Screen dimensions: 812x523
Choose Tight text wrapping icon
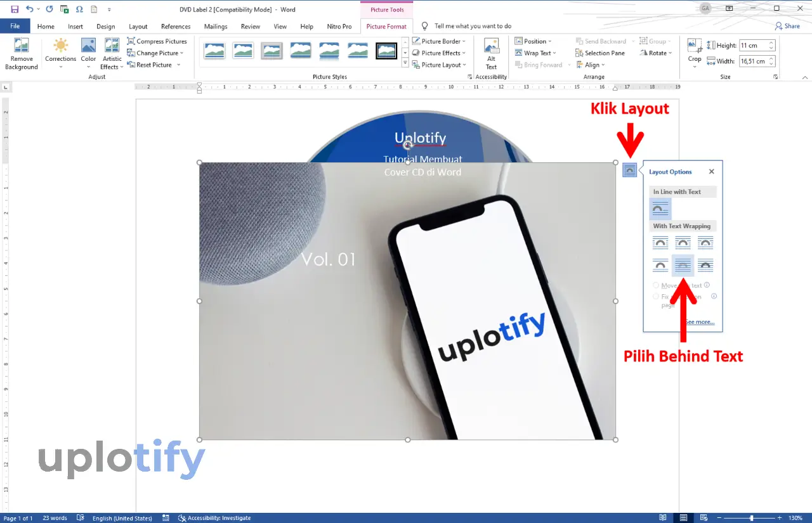pos(683,243)
